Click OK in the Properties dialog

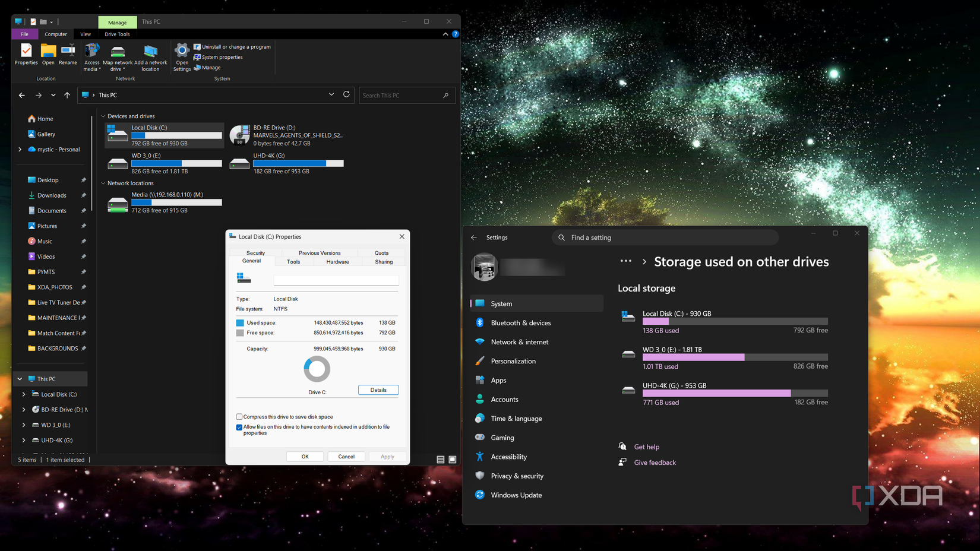[x=305, y=457]
